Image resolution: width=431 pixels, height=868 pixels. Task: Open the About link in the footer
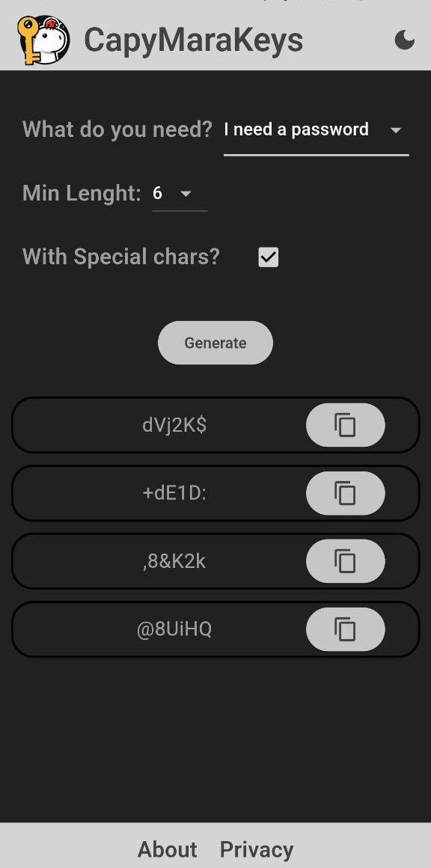point(167,849)
